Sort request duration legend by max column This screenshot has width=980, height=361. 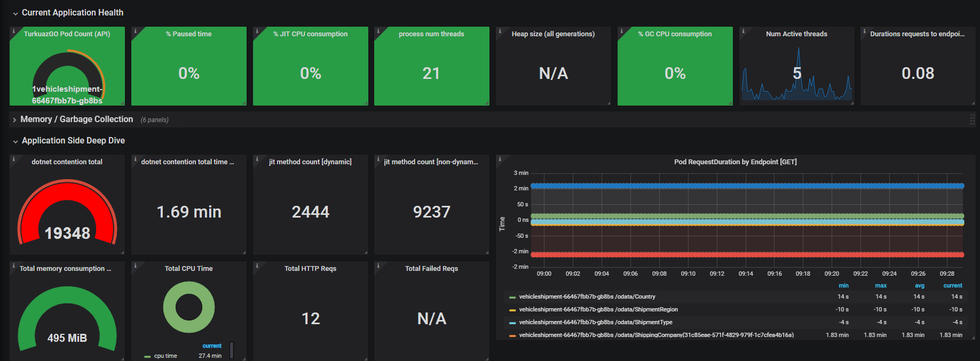(x=881, y=285)
